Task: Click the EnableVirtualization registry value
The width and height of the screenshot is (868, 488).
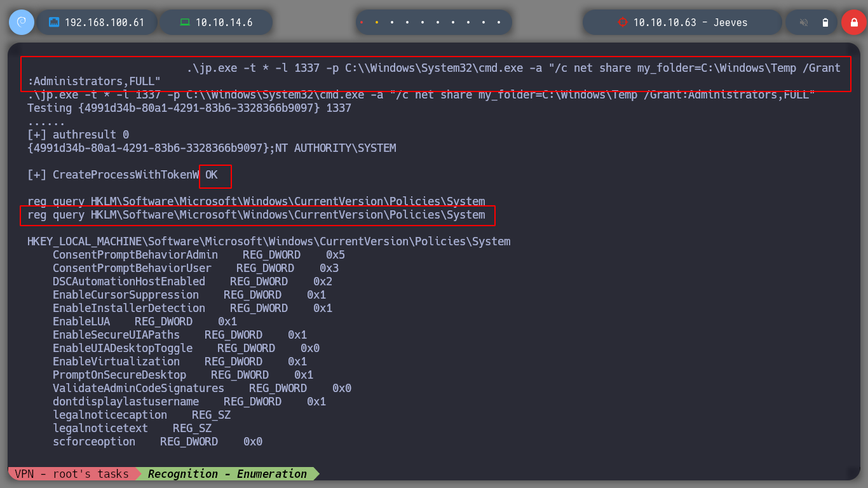Action: [x=180, y=362]
